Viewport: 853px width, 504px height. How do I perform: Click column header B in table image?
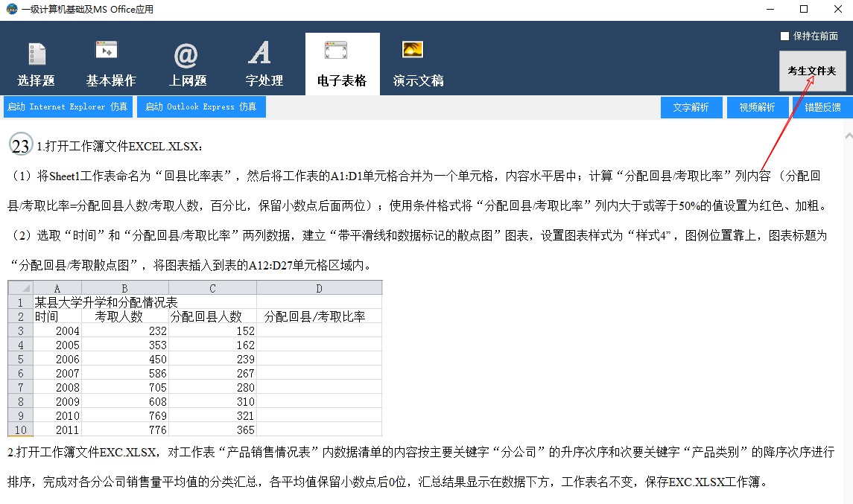pos(124,288)
